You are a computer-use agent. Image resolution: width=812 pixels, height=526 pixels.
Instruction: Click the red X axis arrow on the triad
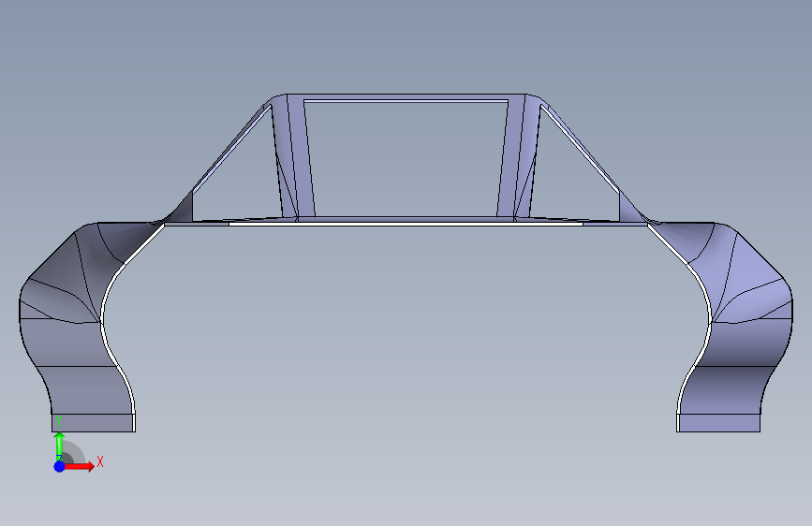point(80,466)
